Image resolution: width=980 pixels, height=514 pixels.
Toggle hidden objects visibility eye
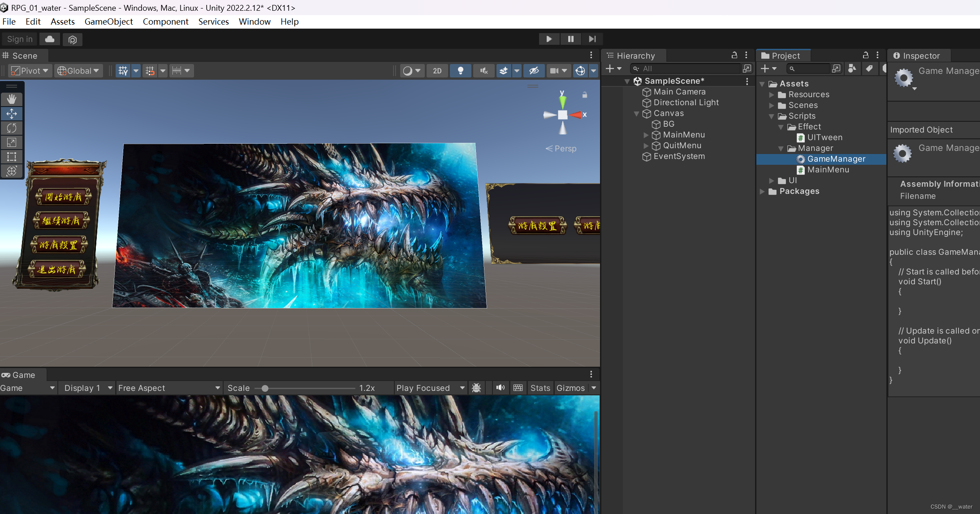[x=534, y=71]
